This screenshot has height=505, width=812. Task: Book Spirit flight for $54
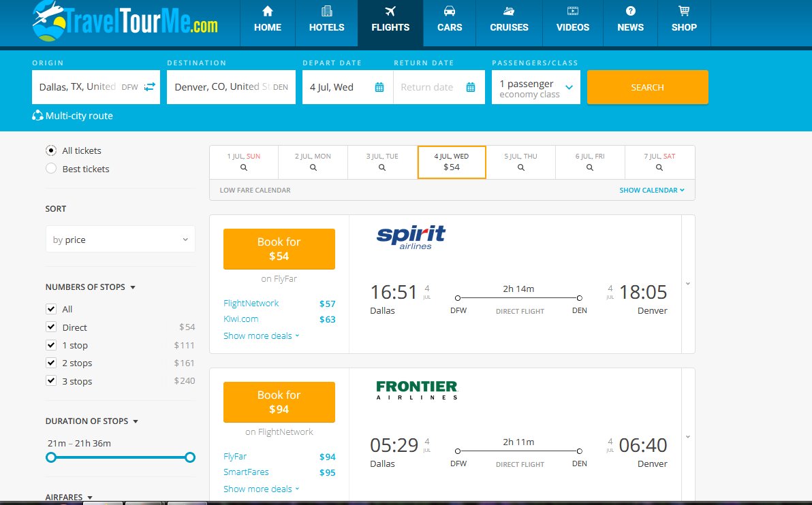(279, 249)
